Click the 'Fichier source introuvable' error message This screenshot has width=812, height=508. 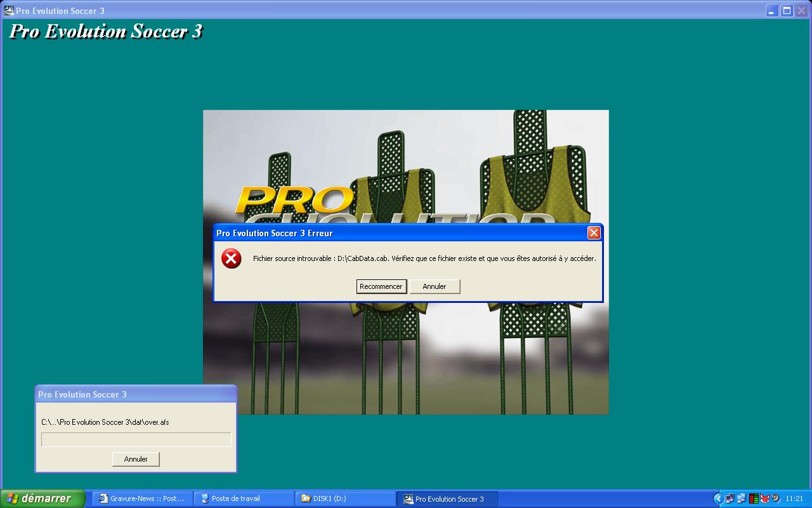424,258
